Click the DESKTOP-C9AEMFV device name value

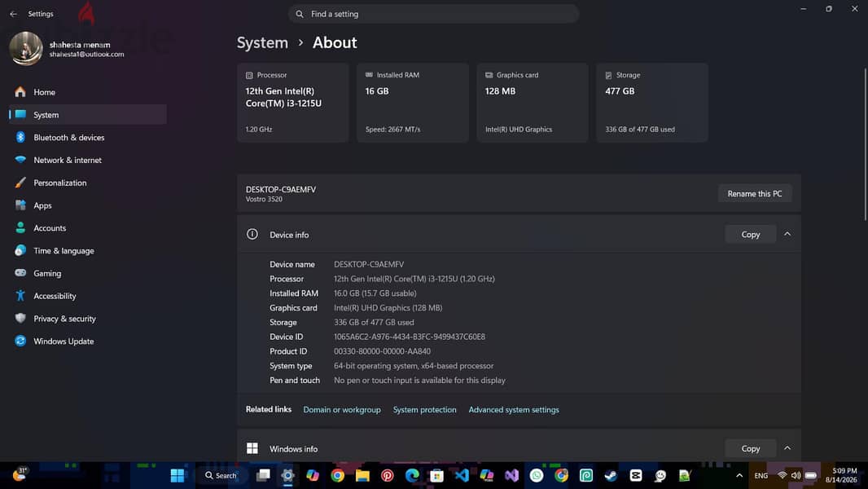[369, 264]
